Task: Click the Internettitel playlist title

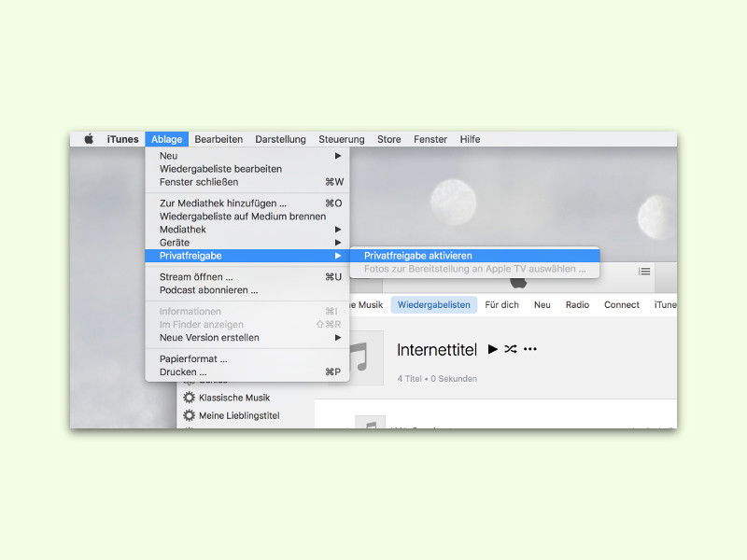Action: pos(436,350)
